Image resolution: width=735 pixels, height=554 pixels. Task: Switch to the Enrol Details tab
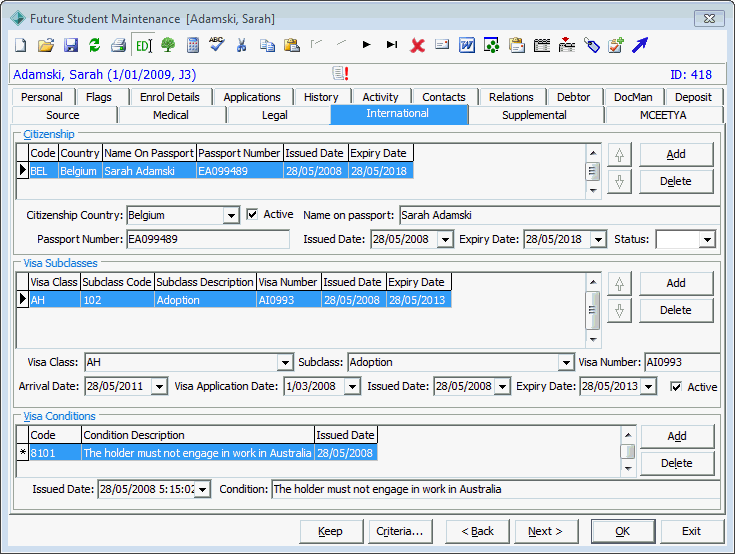pos(170,97)
